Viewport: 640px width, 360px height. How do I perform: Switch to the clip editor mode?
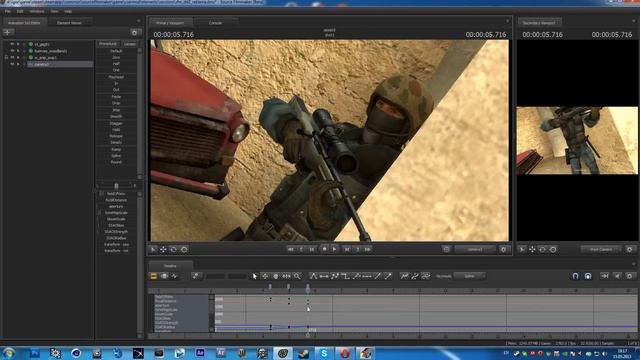pyautogui.click(x=153, y=276)
